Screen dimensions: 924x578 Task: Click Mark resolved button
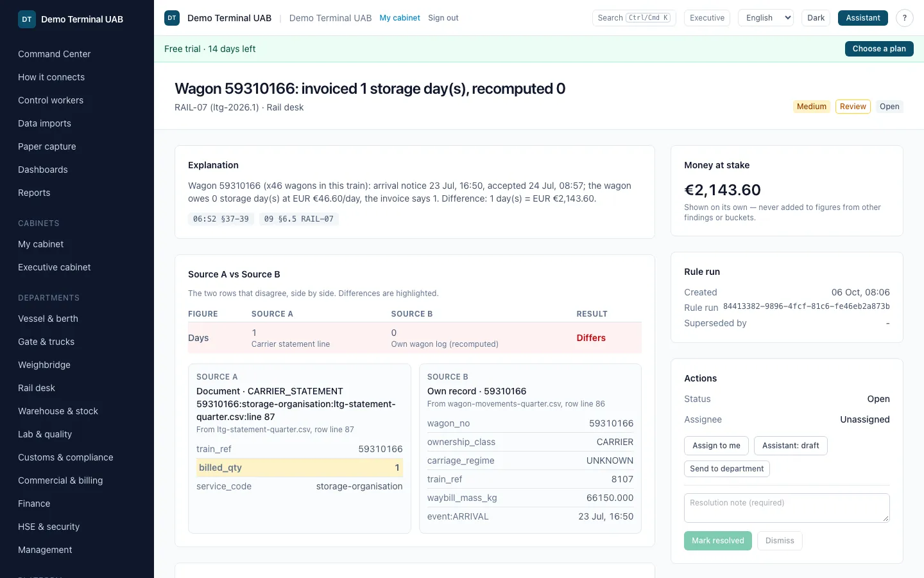click(718, 541)
